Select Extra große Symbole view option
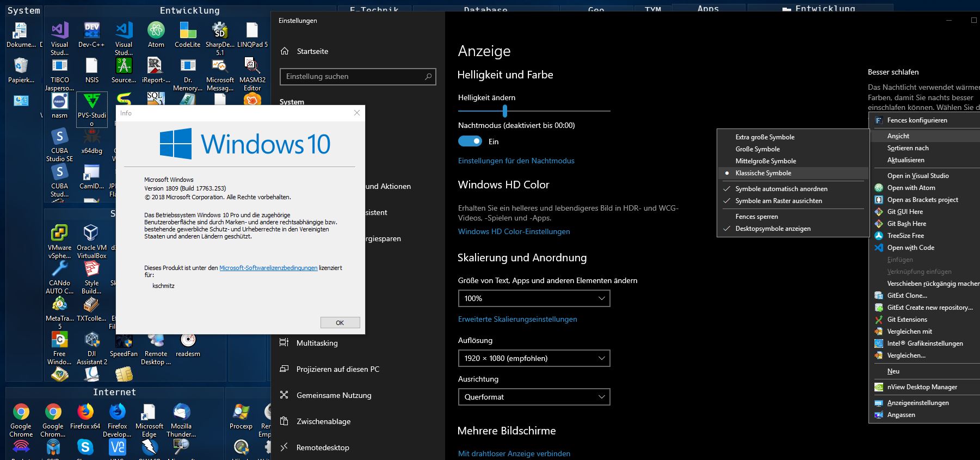This screenshot has height=460, width=980. 793,137
